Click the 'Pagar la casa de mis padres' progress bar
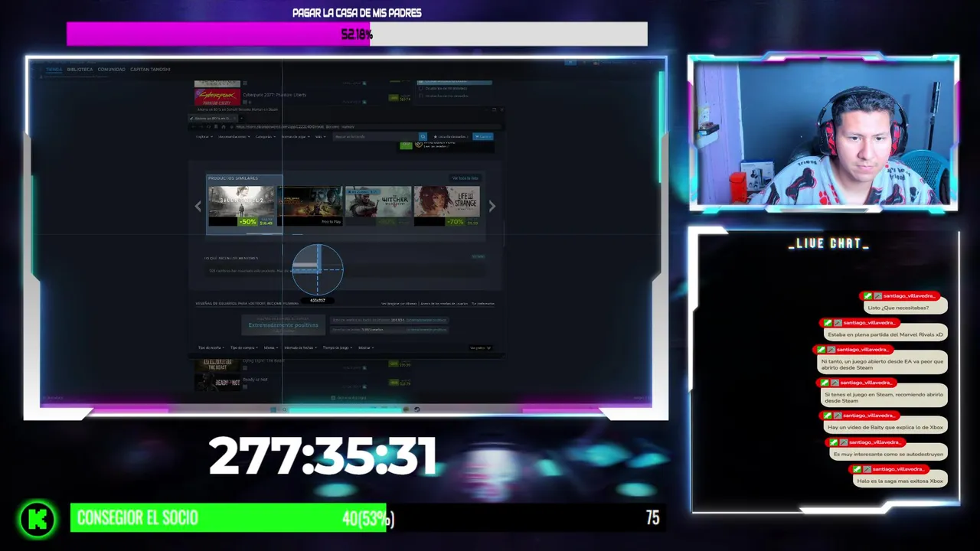 tap(357, 34)
